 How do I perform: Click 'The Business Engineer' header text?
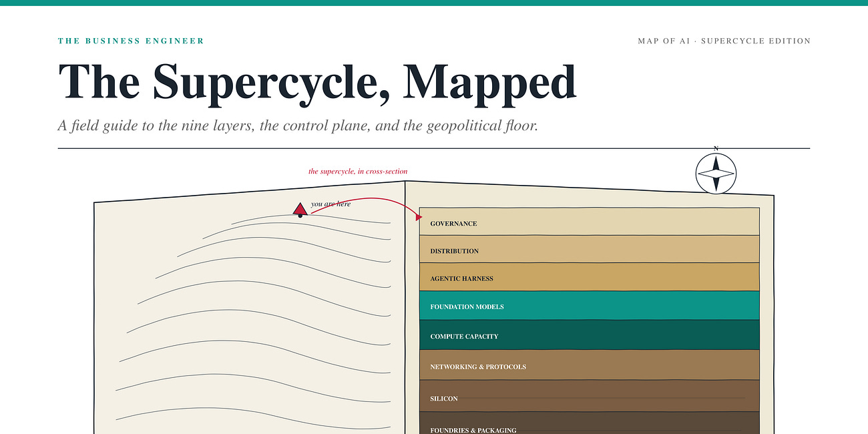click(131, 41)
